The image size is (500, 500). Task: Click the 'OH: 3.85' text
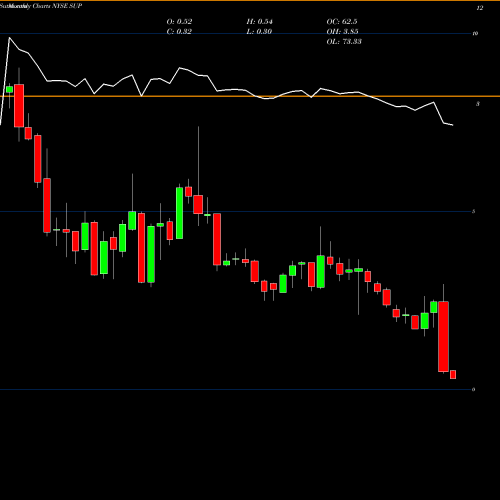[x=343, y=32]
